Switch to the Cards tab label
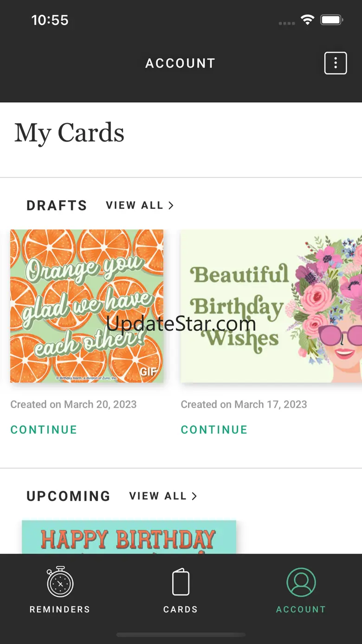362x644 pixels. pos(181,610)
